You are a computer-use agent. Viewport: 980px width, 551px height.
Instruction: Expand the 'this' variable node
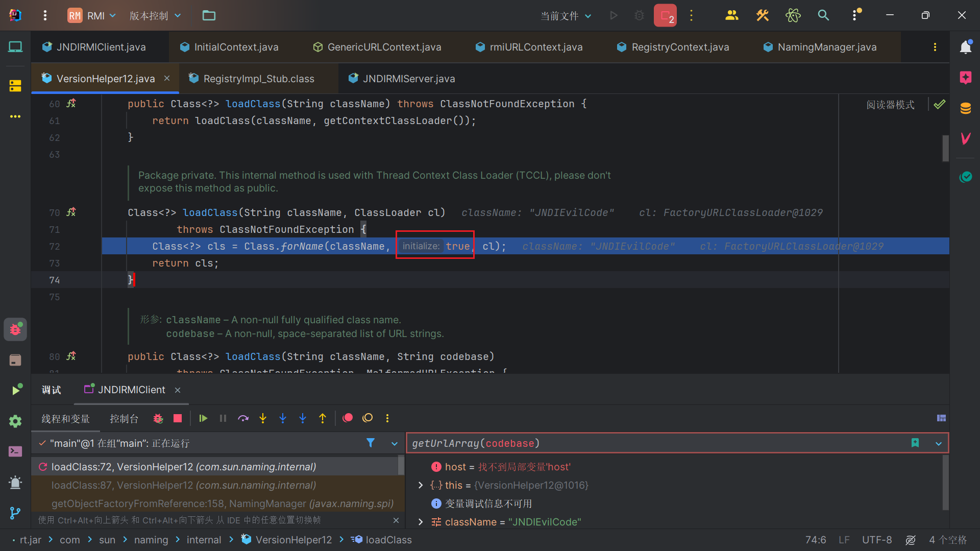click(x=421, y=485)
